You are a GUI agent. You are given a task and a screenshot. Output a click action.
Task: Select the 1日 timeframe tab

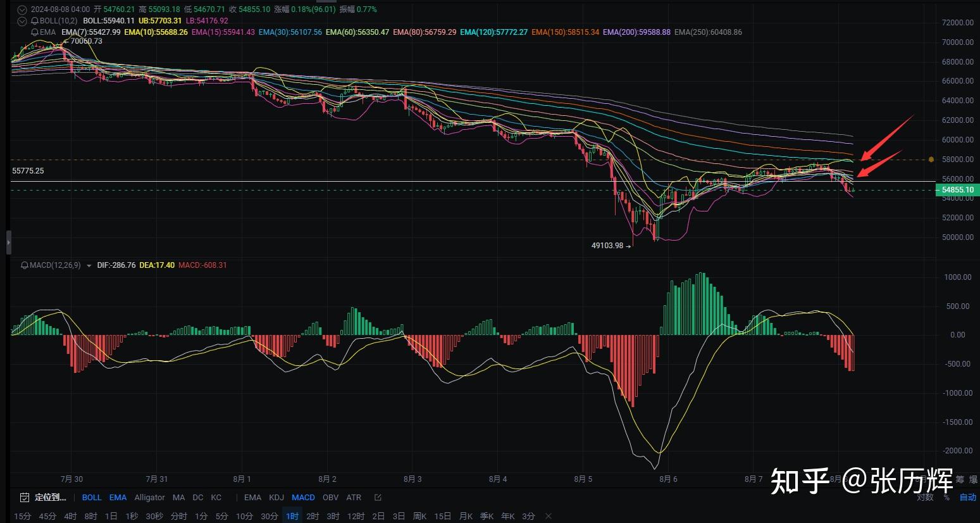(111, 516)
